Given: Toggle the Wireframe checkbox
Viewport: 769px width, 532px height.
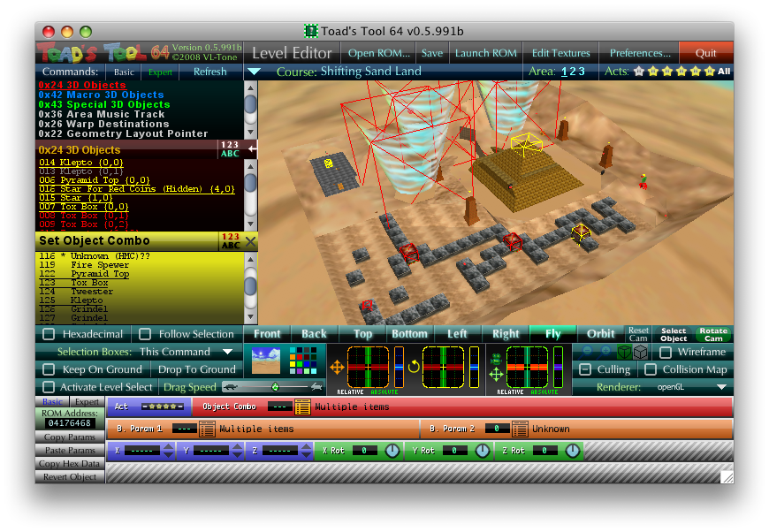Looking at the screenshot, I should coord(666,352).
